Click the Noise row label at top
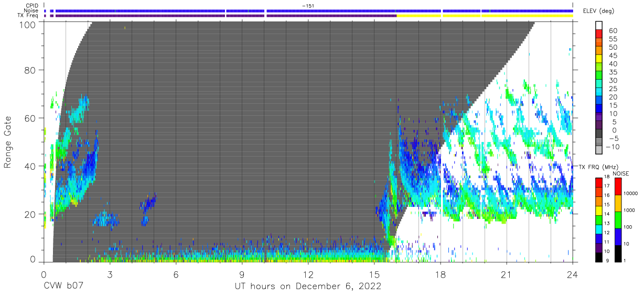 click(30, 10)
